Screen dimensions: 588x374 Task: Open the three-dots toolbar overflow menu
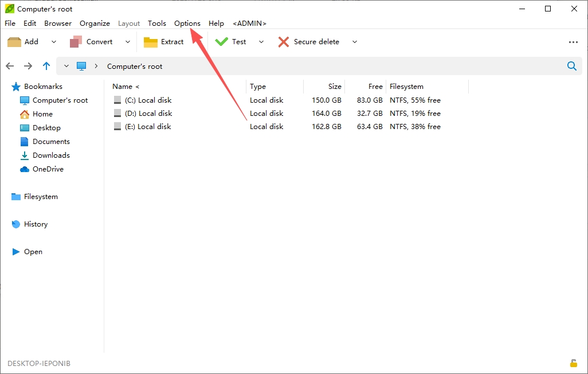point(573,42)
